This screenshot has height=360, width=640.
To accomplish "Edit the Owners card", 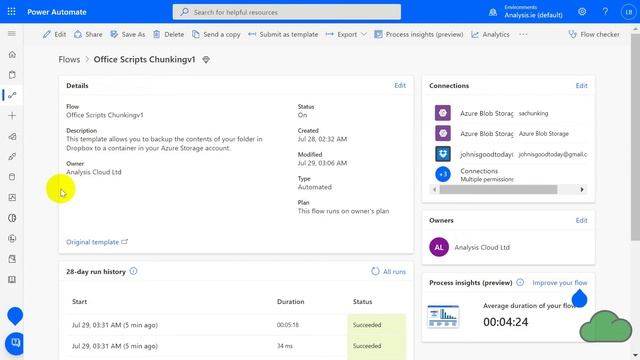I will click(581, 220).
